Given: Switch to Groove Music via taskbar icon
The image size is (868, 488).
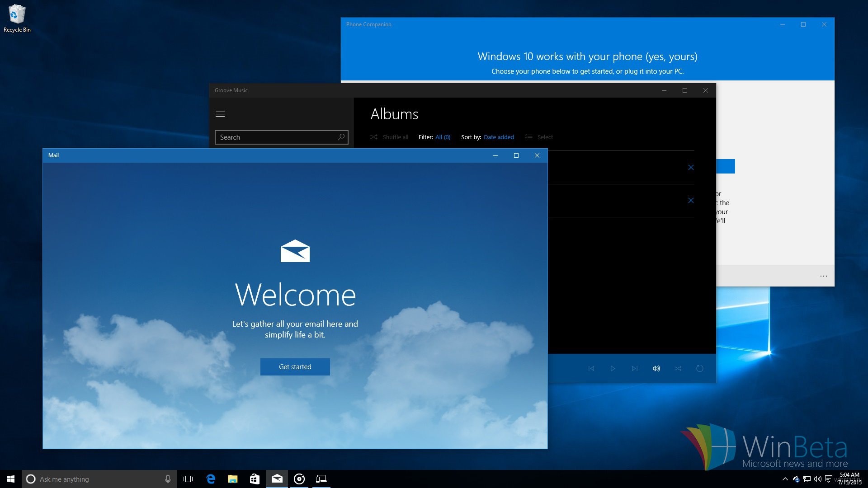Looking at the screenshot, I should (299, 479).
